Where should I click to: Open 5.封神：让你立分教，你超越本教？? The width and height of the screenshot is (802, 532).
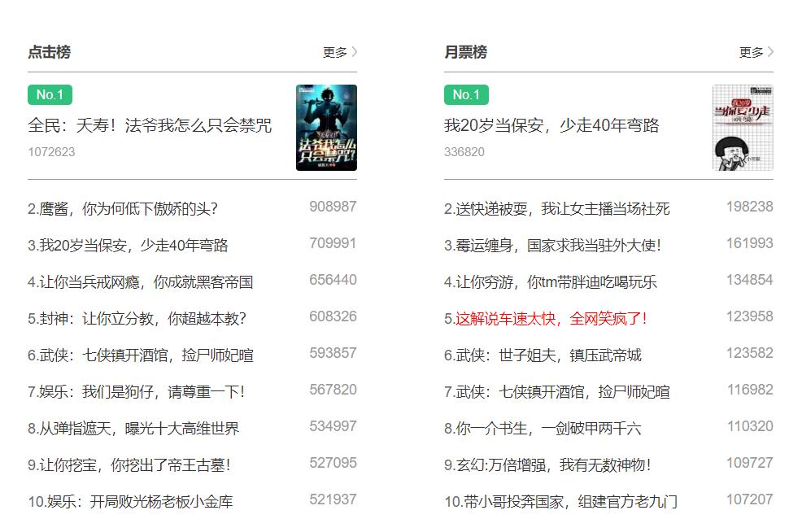pyautogui.click(x=137, y=319)
